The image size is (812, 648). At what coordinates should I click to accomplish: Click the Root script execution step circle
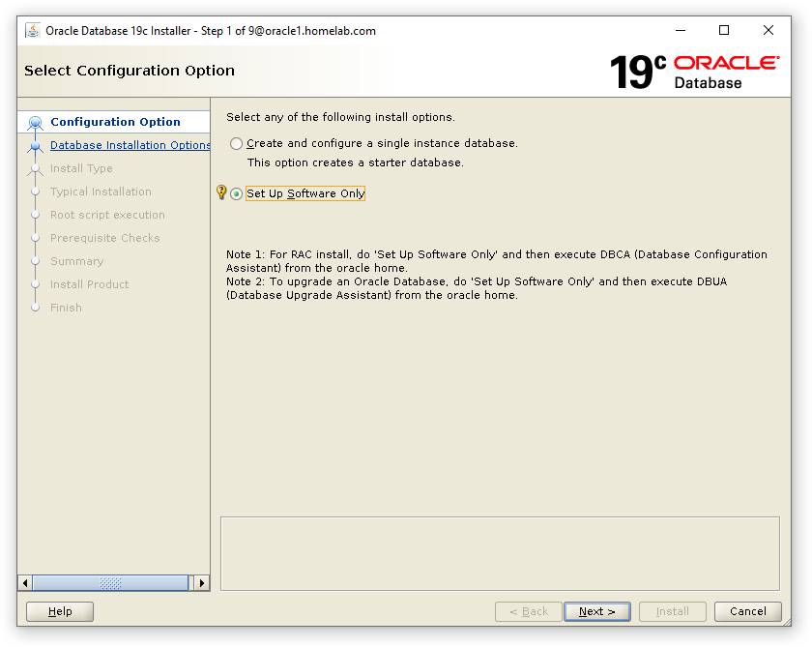pos(35,215)
